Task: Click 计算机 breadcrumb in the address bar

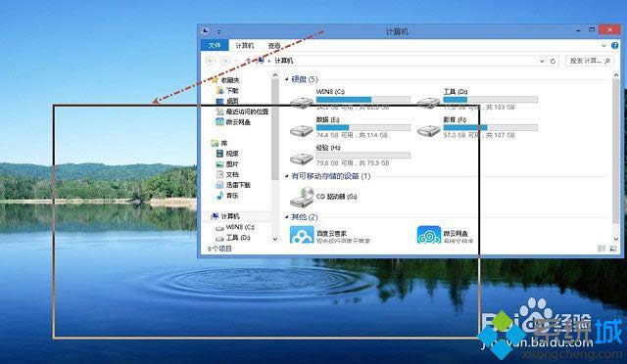Action: tap(284, 61)
